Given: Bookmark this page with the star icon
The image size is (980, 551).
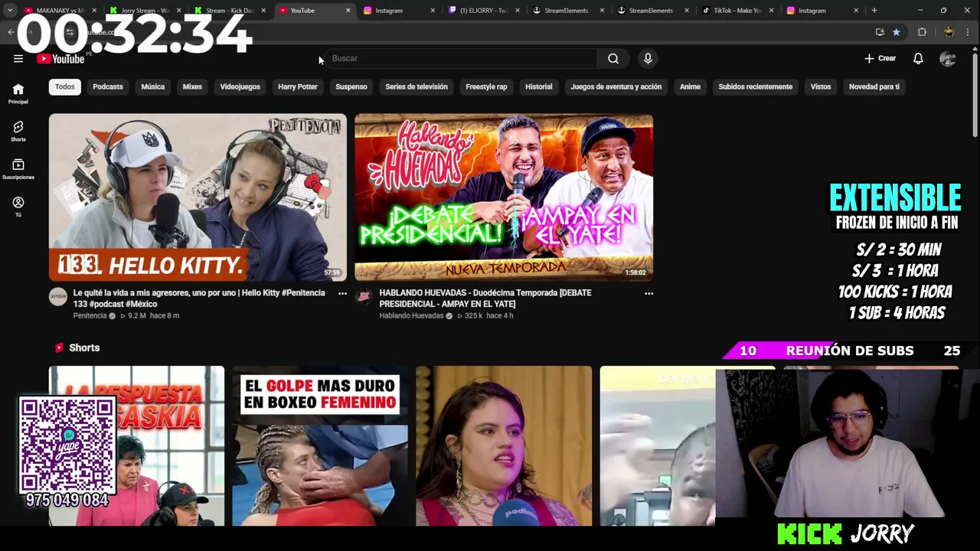Looking at the screenshot, I should point(897,32).
